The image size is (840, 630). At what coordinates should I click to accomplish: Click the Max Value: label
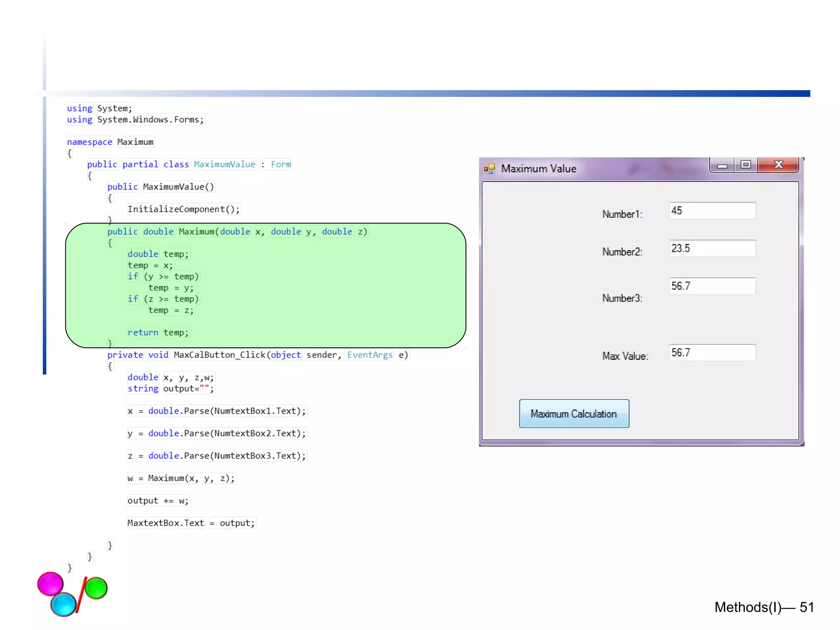pos(625,356)
